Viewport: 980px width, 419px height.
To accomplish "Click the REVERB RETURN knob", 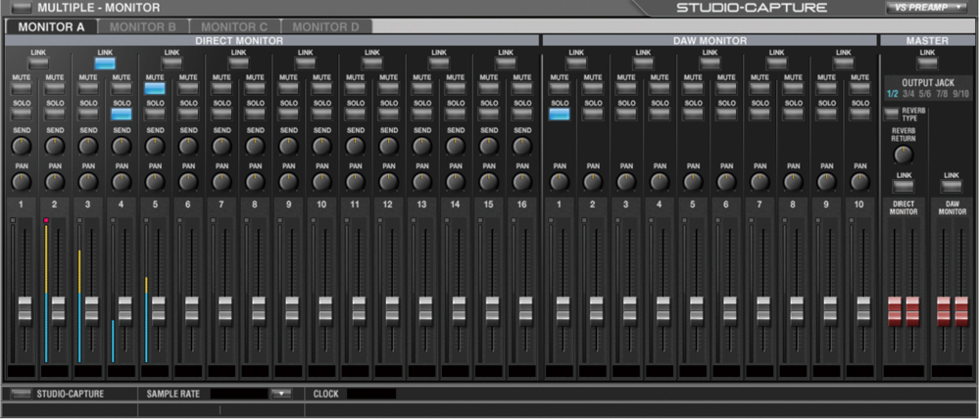I will click(904, 155).
